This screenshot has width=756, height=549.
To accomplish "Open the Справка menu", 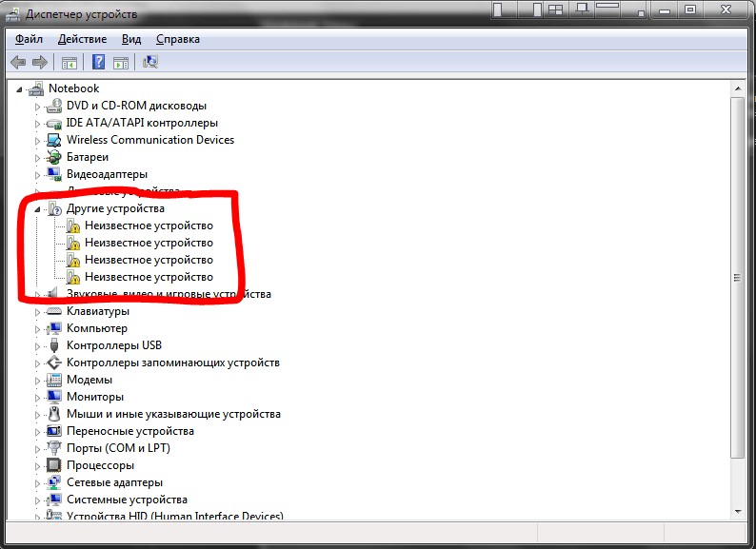I will pos(178,39).
